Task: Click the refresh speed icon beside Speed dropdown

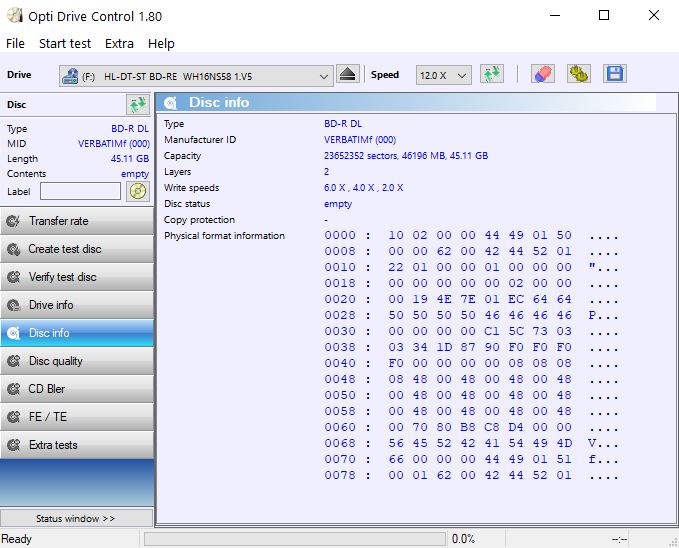Action: pos(491,75)
